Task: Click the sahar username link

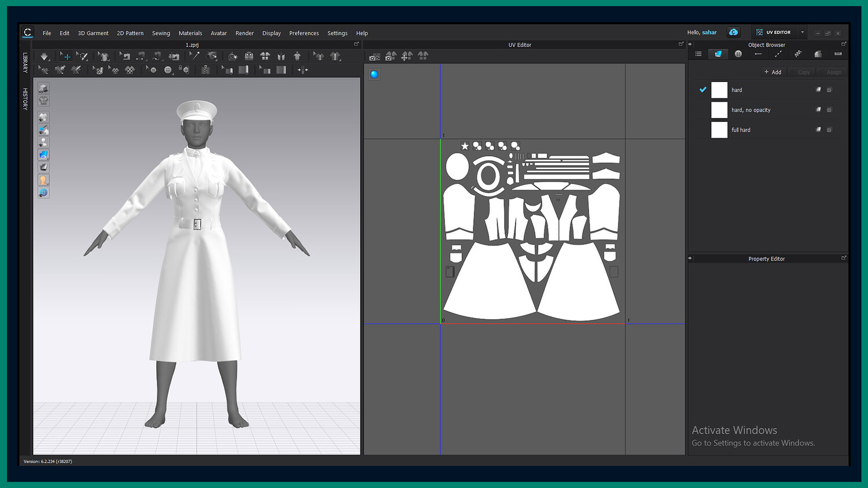Action: [709, 32]
